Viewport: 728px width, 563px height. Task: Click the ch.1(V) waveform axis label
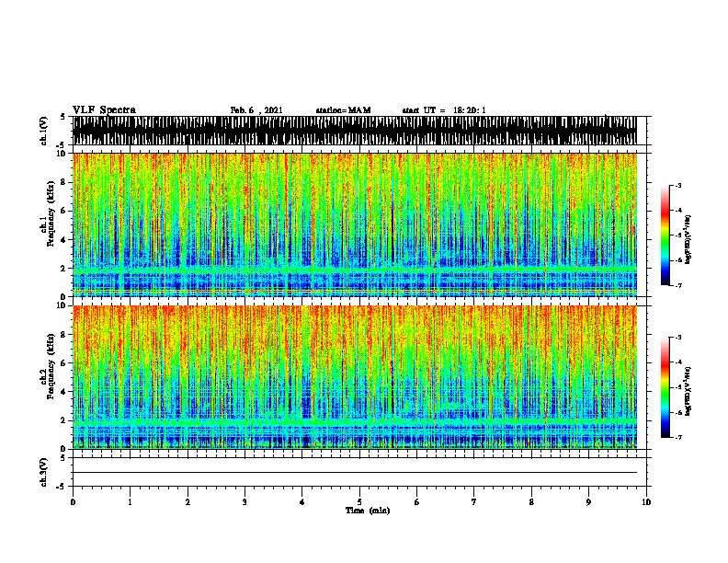click(42, 131)
